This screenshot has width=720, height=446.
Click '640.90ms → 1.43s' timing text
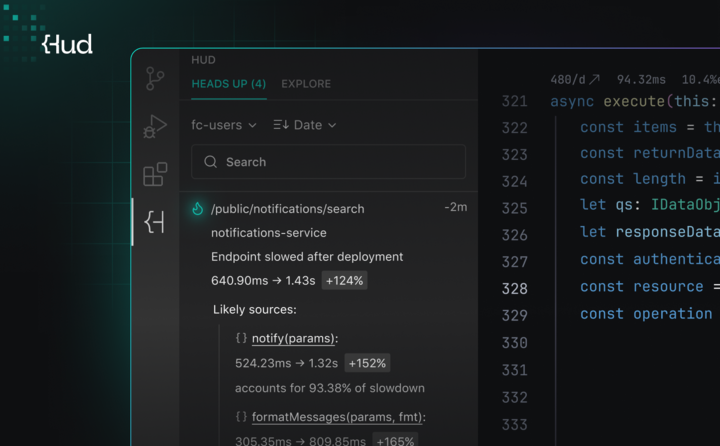tap(263, 281)
